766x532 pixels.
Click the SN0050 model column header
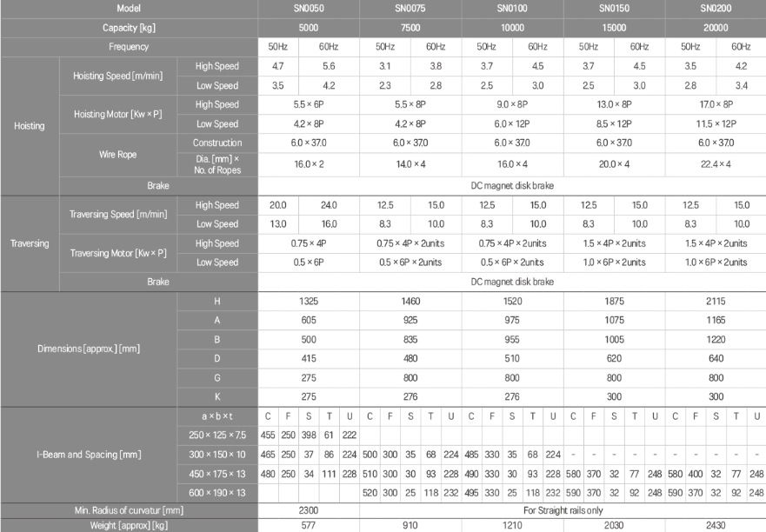point(310,9)
